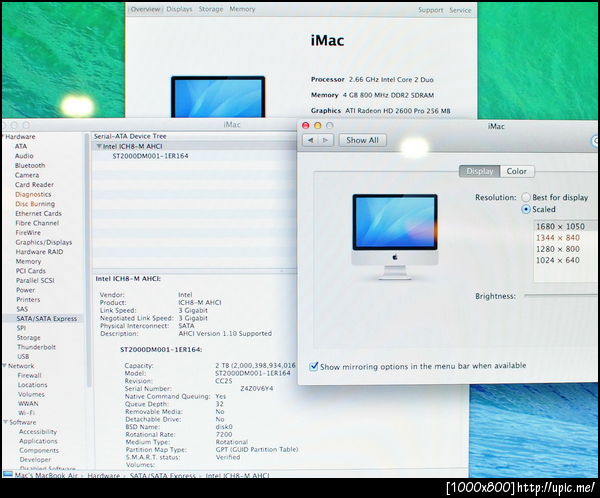Select Bluetooth in the Hardware list
Screen dimensions: 600x498
30,165
